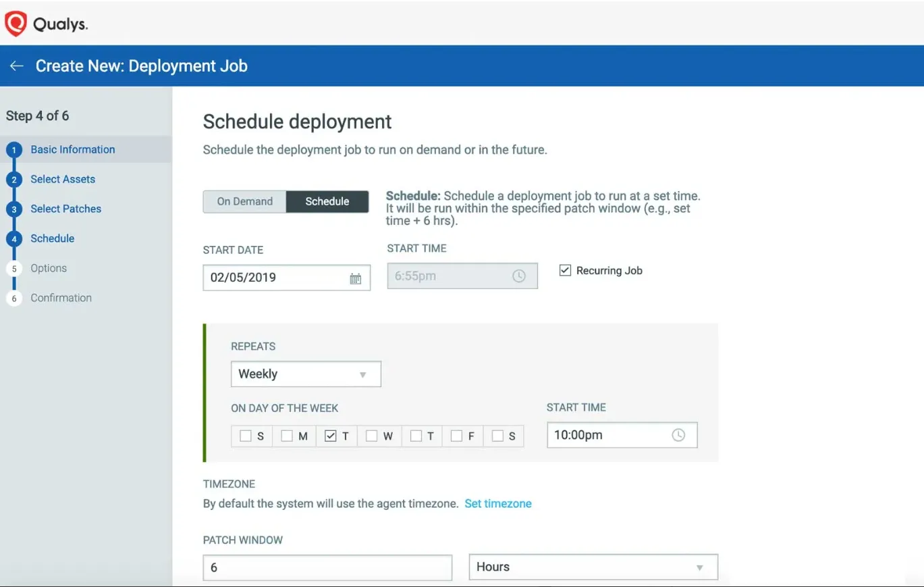Check the Wednesday (W) checkbox
Viewport: 924px width, 587px height.
[x=371, y=436]
